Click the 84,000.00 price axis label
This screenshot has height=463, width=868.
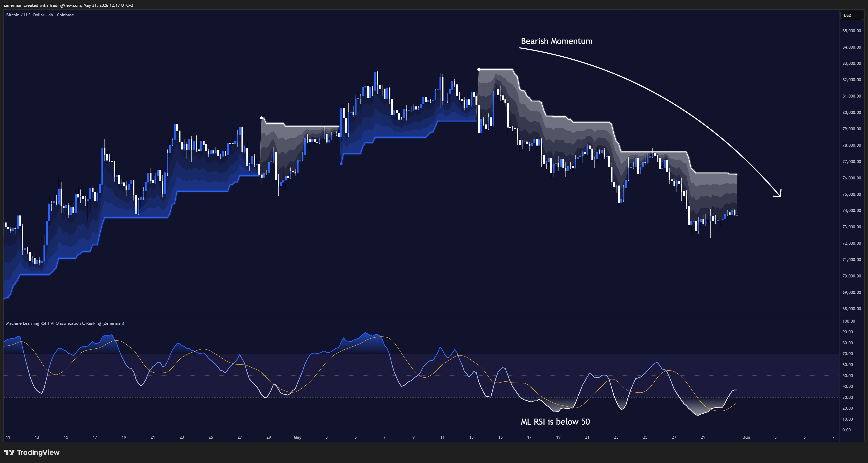coord(851,47)
